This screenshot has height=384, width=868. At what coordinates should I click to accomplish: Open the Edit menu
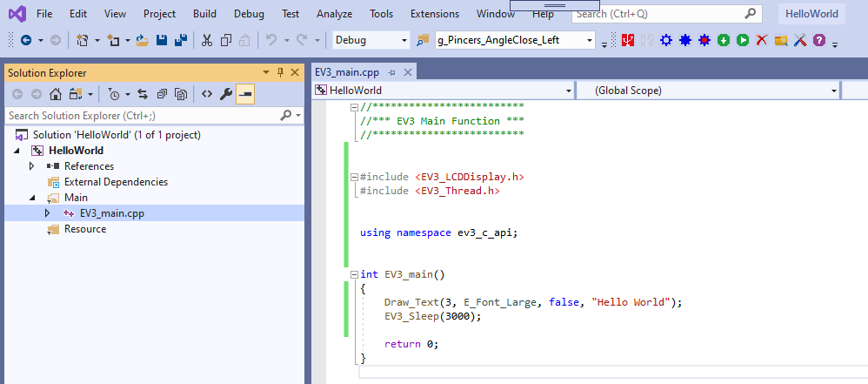[x=78, y=14]
